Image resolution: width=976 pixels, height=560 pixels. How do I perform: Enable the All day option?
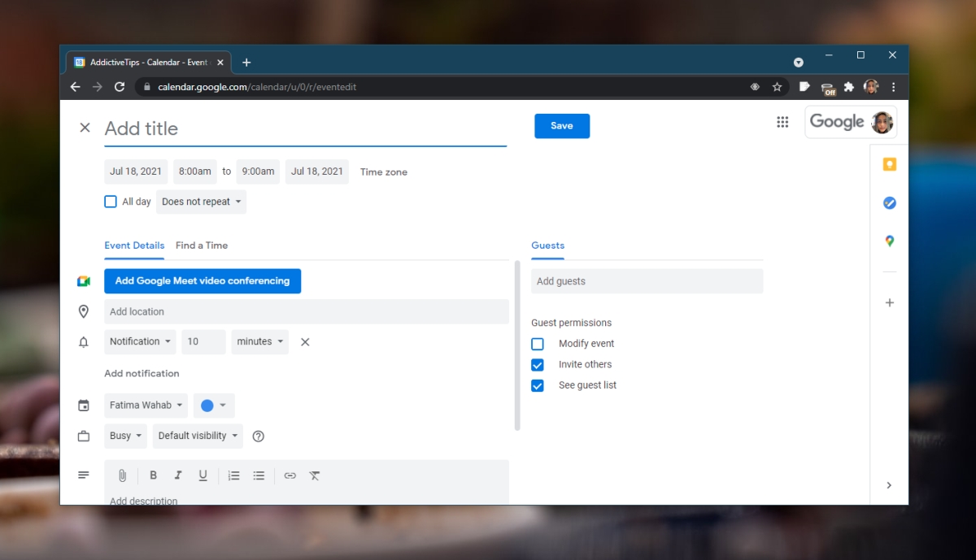coord(111,201)
